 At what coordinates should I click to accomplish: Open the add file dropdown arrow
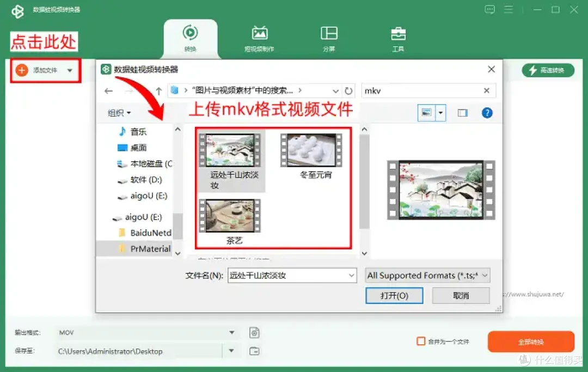pyautogui.click(x=70, y=70)
